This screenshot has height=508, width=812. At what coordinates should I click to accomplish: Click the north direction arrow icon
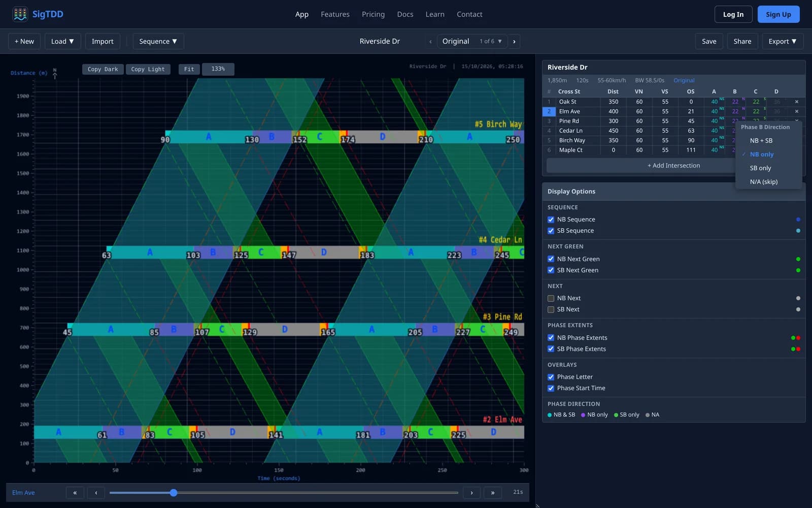click(55, 73)
